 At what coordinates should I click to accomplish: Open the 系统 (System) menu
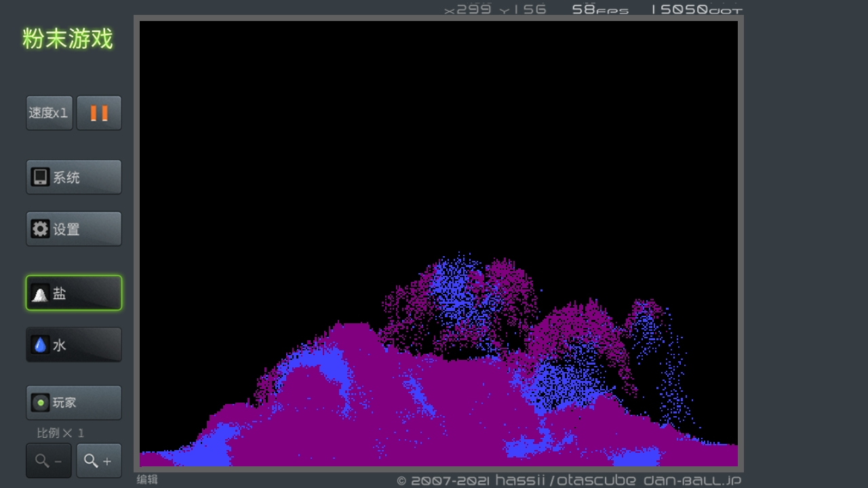[74, 177]
